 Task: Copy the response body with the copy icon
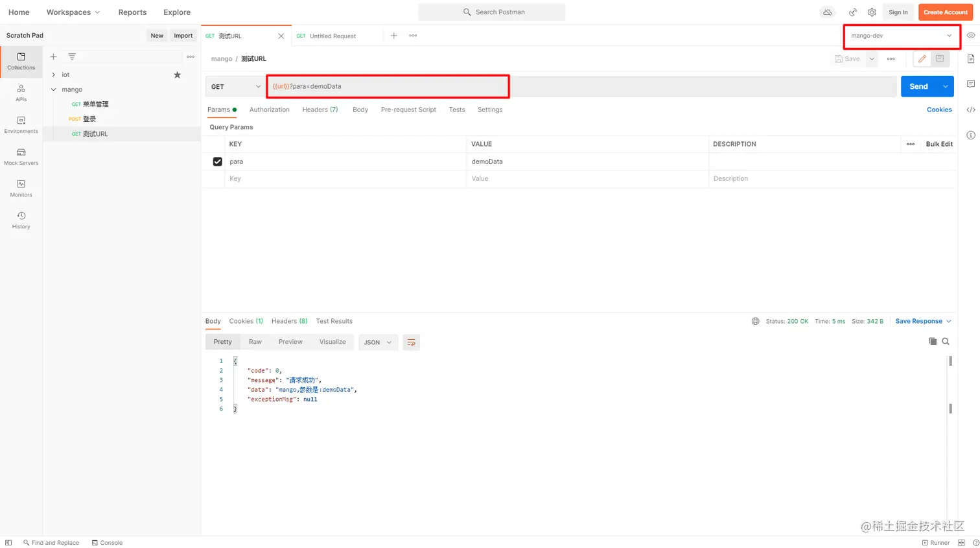click(x=933, y=341)
